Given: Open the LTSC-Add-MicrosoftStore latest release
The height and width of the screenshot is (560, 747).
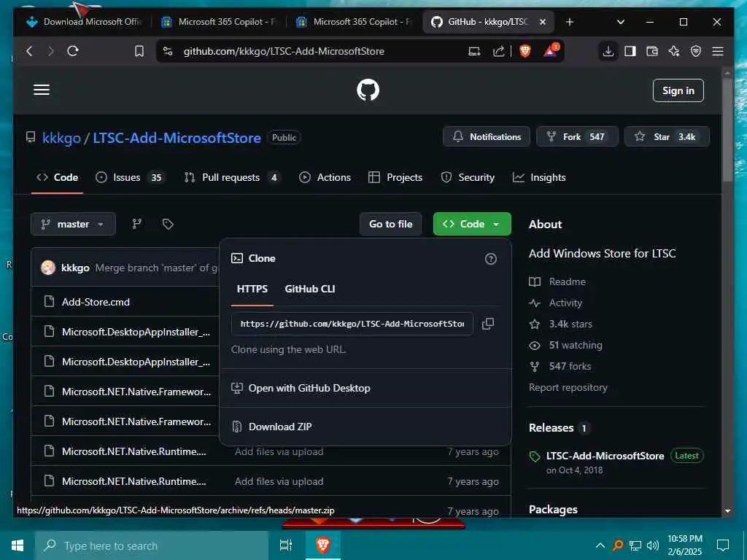Looking at the screenshot, I should click(x=605, y=456).
